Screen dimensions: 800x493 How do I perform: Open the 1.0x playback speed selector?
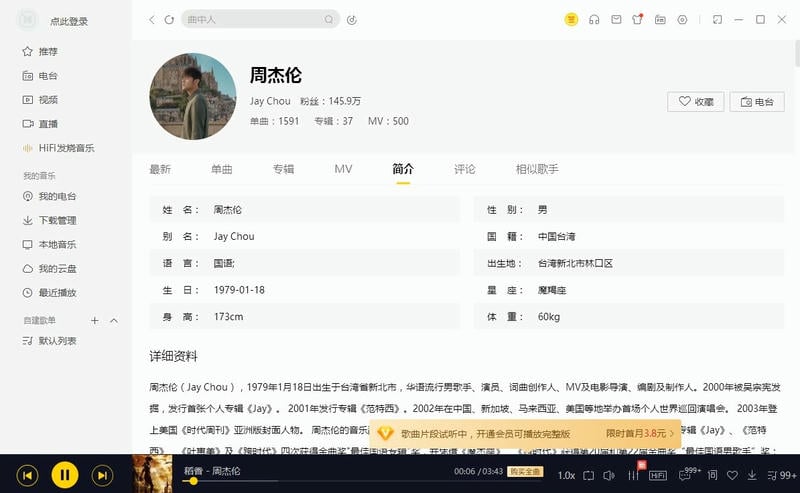[x=566, y=476]
